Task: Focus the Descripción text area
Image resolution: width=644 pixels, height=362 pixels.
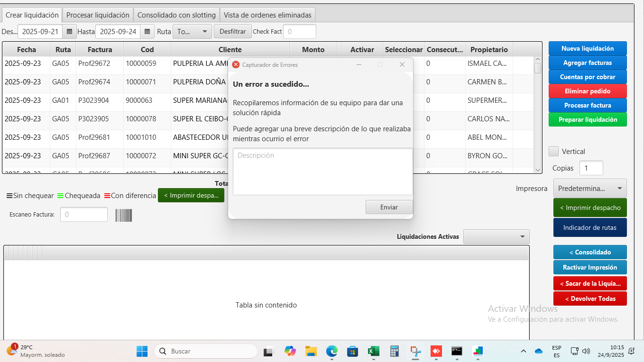Action: coord(322,172)
